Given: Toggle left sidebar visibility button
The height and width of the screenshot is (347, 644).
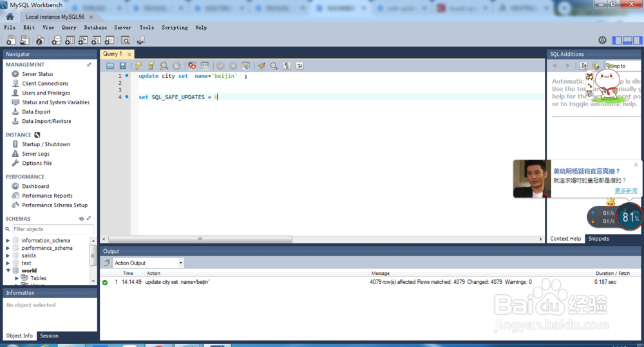Looking at the screenshot, I should point(617,41).
